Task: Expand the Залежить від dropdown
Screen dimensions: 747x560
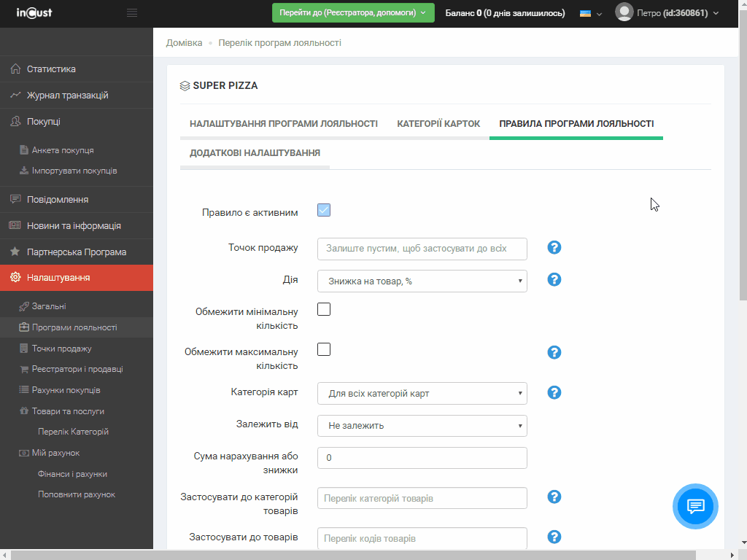Action: click(422, 426)
